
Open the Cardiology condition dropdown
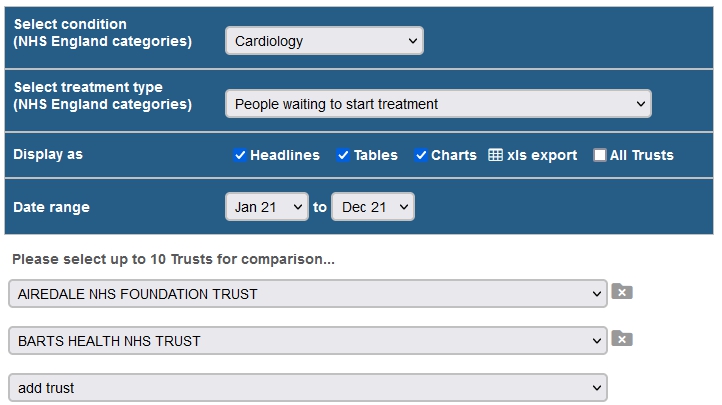(x=324, y=41)
